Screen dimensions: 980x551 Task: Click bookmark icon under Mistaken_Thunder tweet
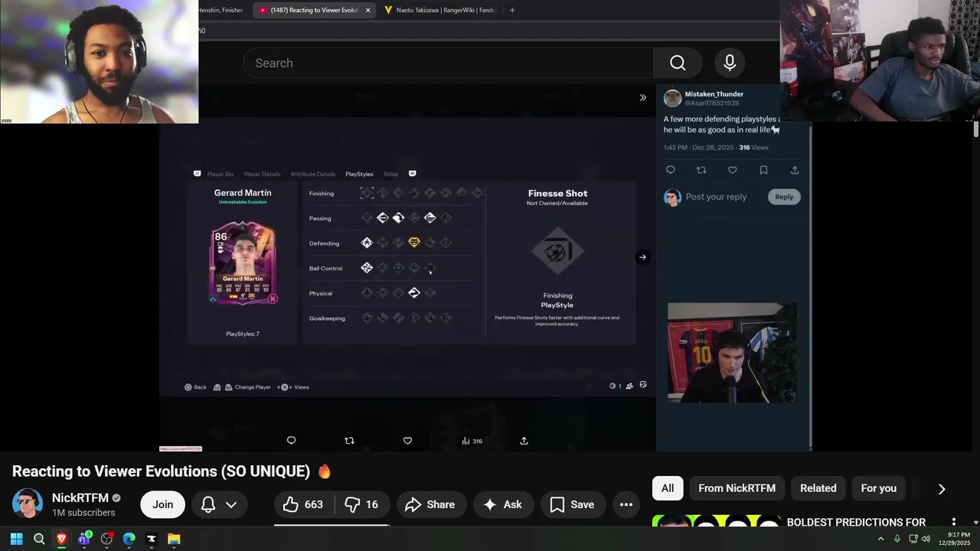pos(763,170)
